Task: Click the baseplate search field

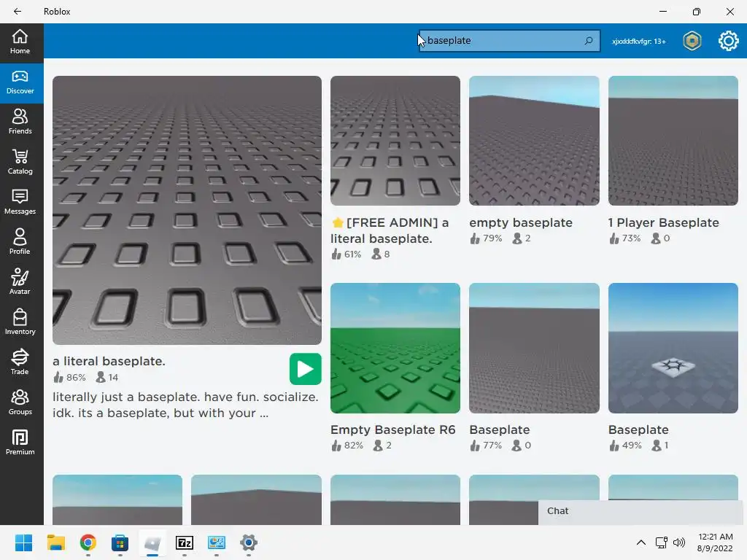Action: tap(508, 41)
